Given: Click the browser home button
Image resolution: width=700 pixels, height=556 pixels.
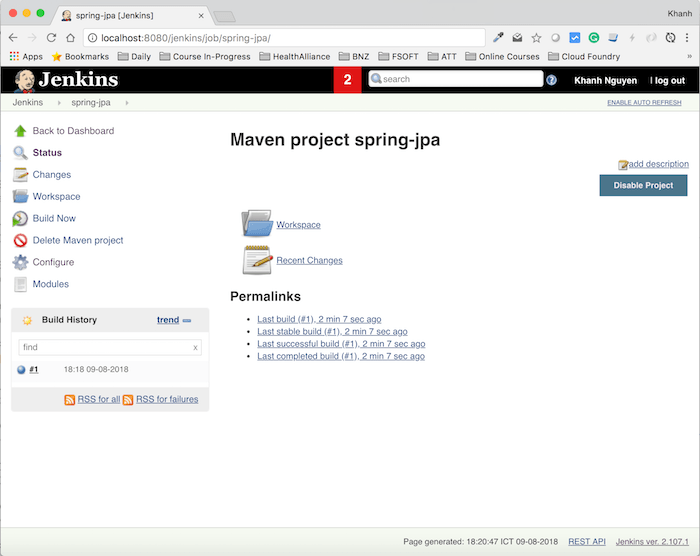Looking at the screenshot, I should click(x=71, y=38).
